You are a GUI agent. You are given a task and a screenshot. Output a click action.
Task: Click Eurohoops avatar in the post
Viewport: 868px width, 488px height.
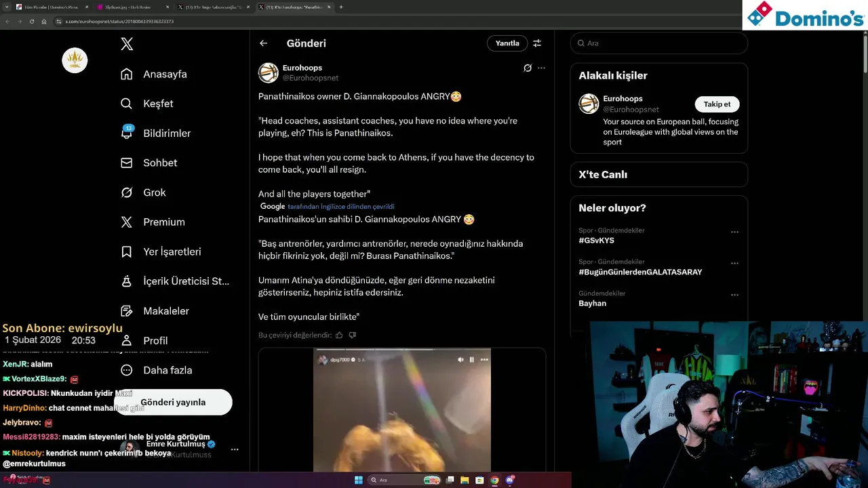[269, 73]
